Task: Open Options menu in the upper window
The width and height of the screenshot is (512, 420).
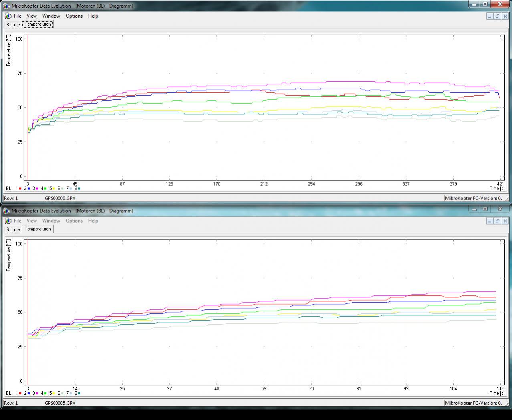Action: click(x=74, y=16)
